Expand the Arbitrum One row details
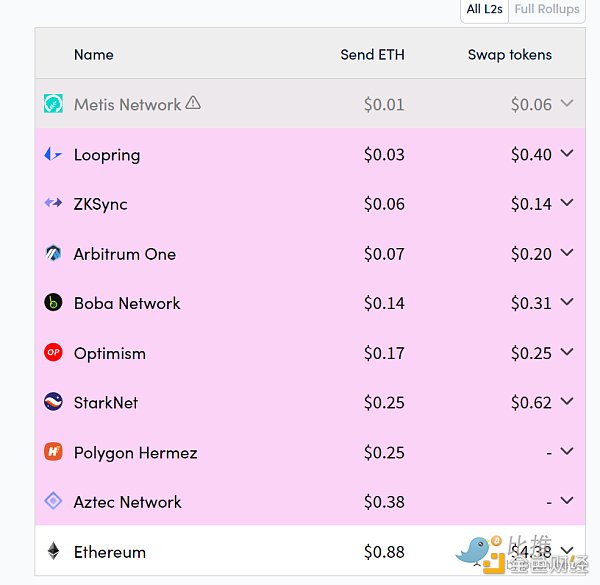The image size is (600, 585). click(567, 253)
